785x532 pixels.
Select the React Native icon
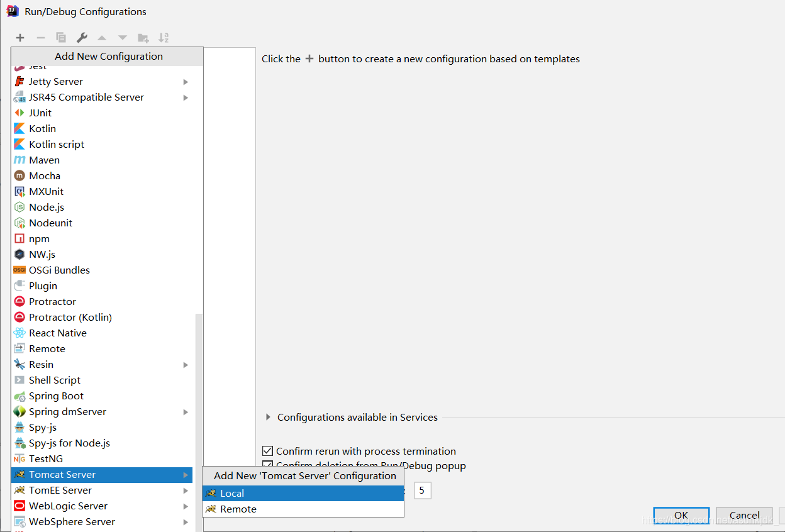(x=19, y=333)
